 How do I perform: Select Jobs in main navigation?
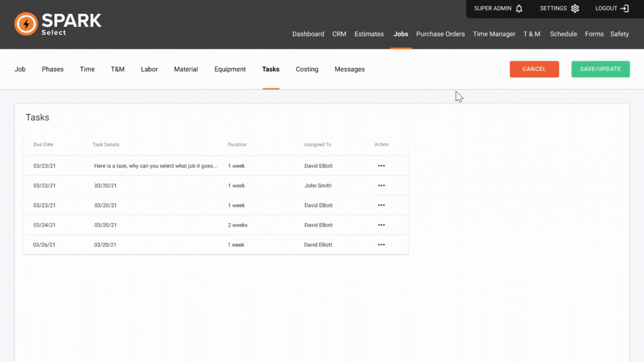coord(401,34)
